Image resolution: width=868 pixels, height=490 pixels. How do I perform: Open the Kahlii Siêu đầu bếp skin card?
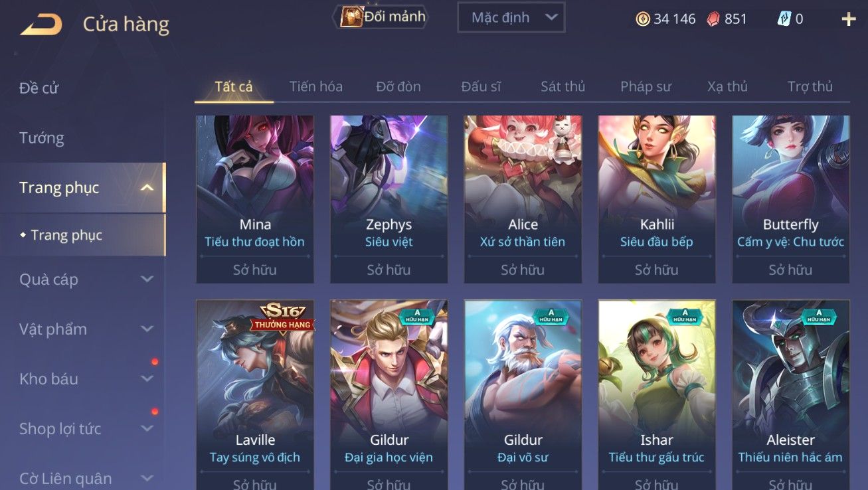657,199
